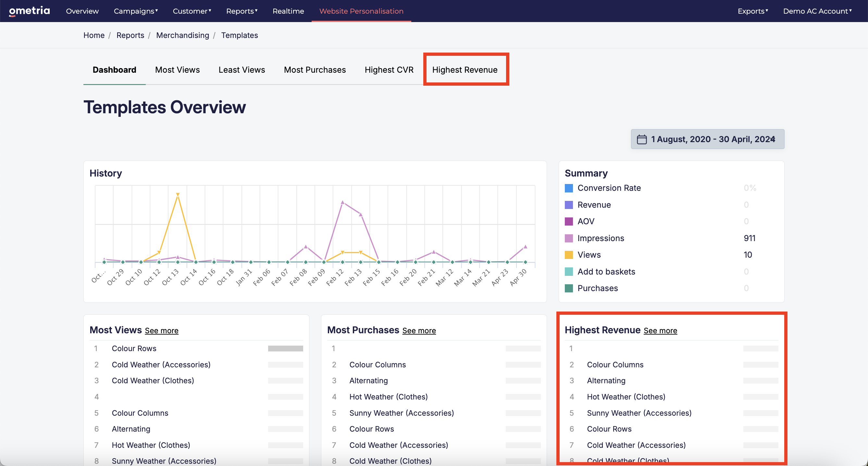Go to Merchandising in the breadcrumb
Screen dimensions: 868x466
183,35
